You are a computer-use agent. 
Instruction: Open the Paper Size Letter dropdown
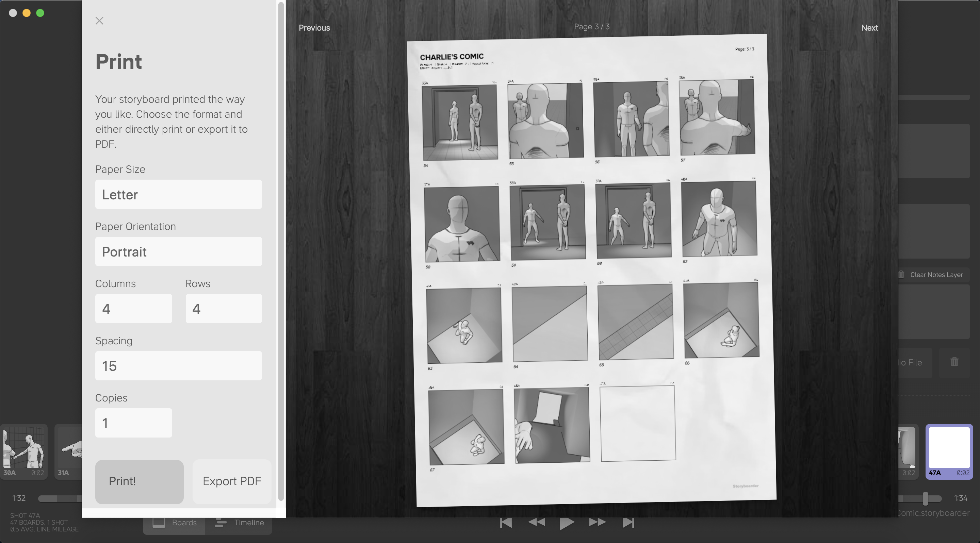click(x=178, y=194)
